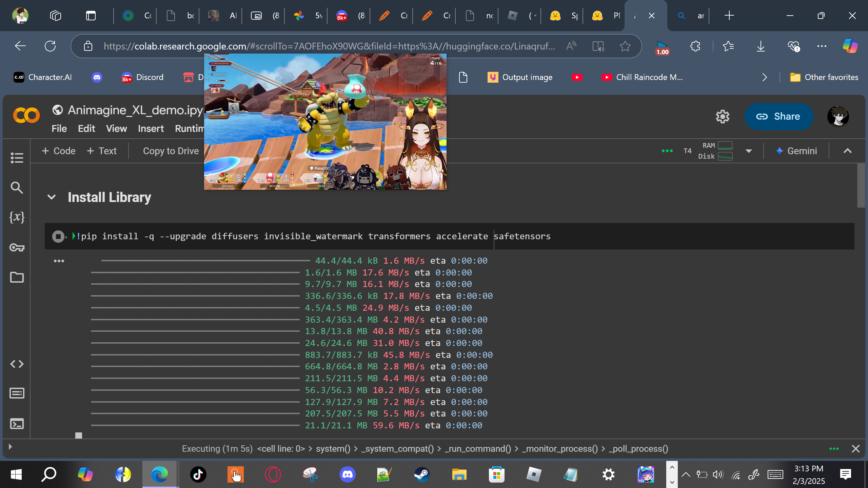Click the Colab logo
The image size is (868, 488).
point(26,116)
